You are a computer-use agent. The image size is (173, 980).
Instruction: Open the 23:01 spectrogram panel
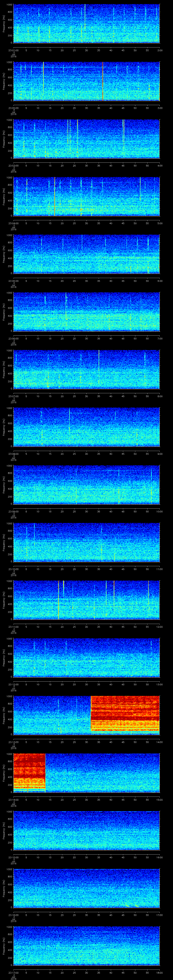coord(86,24)
